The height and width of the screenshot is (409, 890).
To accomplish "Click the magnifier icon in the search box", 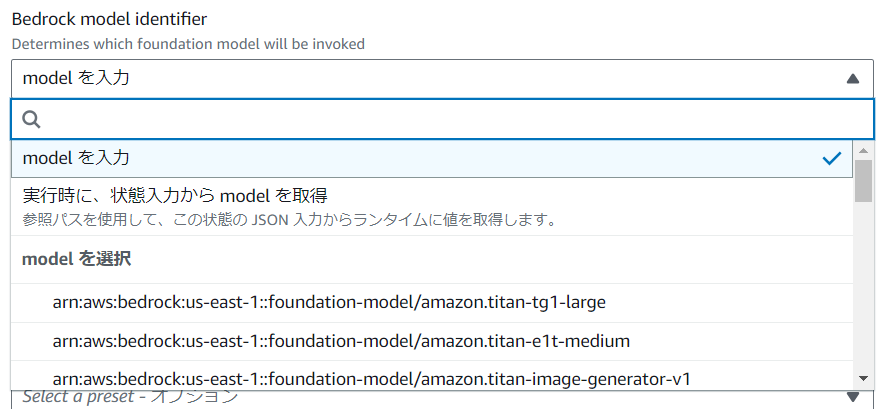I will pyautogui.click(x=31, y=119).
